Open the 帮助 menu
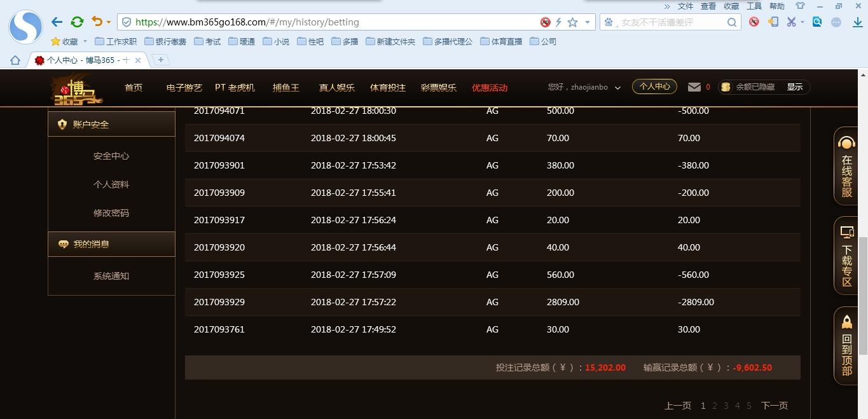Image resolution: width=868 pixels, height=419 pixels. tap(777, 6)
